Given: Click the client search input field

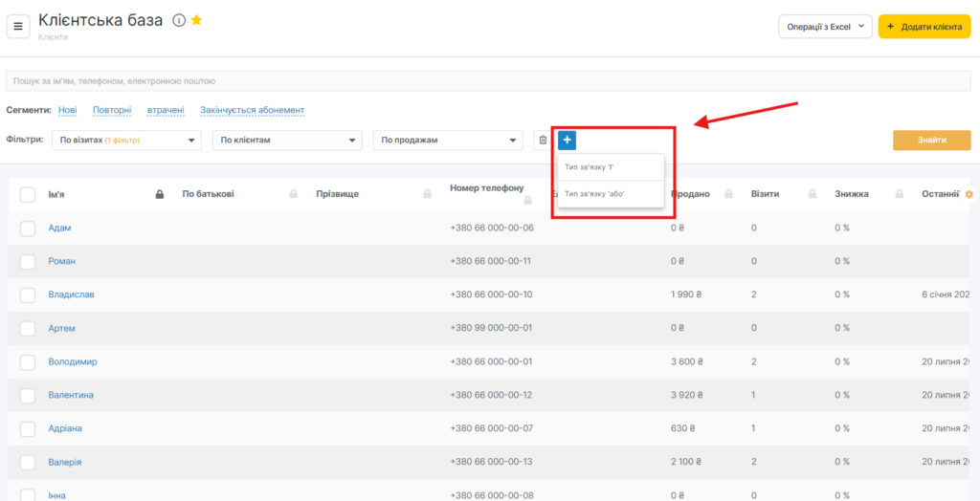Looking at the screenshot, I should click(488, 81).
